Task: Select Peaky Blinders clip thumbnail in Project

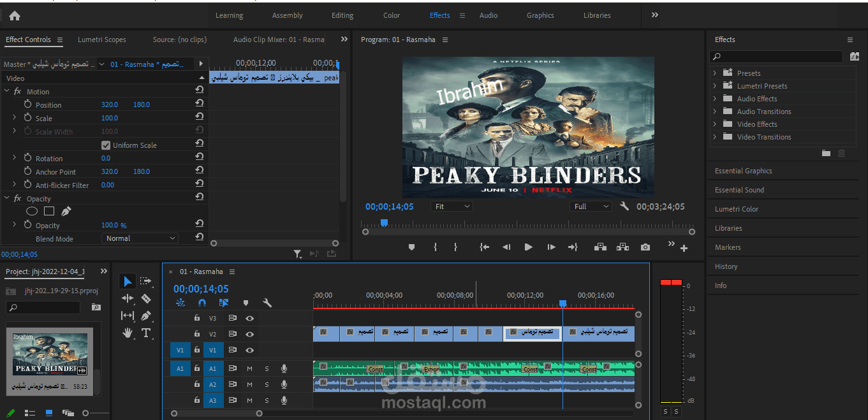Action: click(x=50, y=355)
